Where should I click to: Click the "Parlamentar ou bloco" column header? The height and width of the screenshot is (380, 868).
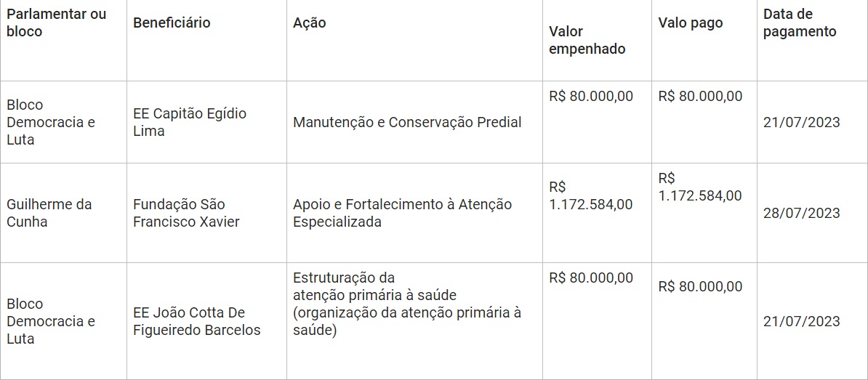(x=56, y=23)
